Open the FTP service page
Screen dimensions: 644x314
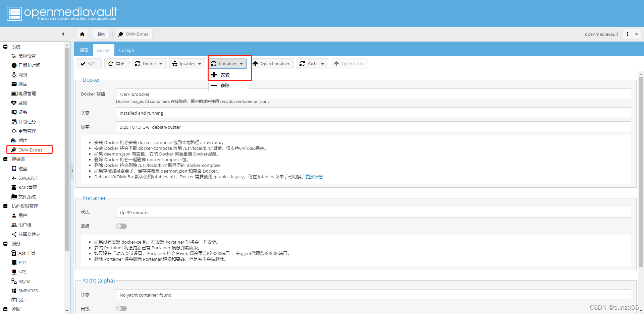click(x=22, y=262)
